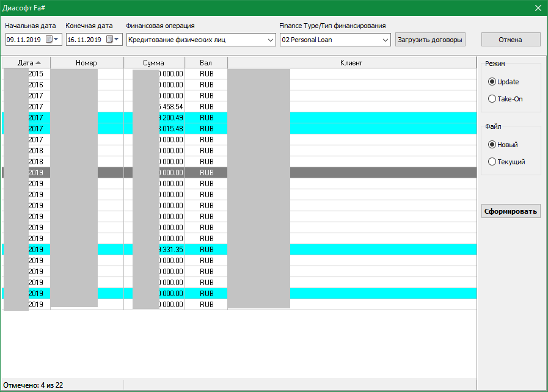
Task: Click the Вал column header
Action: (206, 63)
